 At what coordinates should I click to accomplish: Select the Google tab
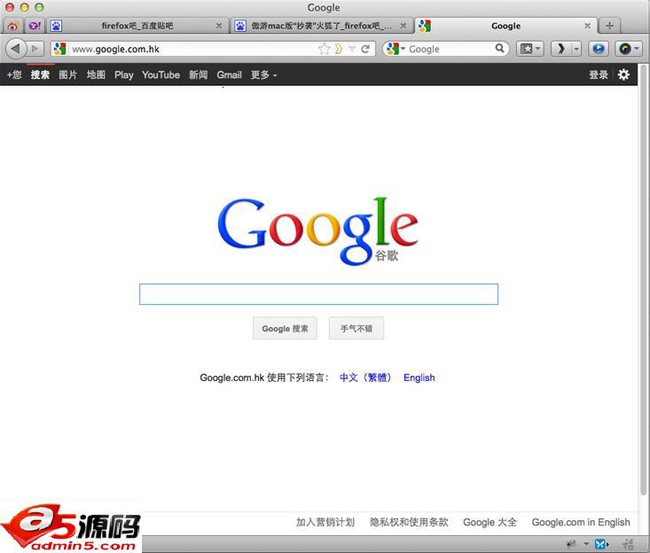click(x=506, y=26)
